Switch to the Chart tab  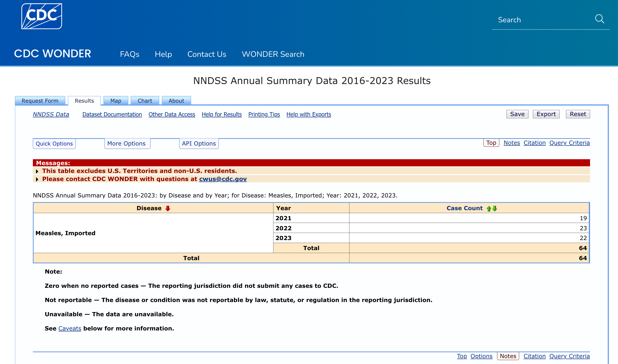point(145,101)
